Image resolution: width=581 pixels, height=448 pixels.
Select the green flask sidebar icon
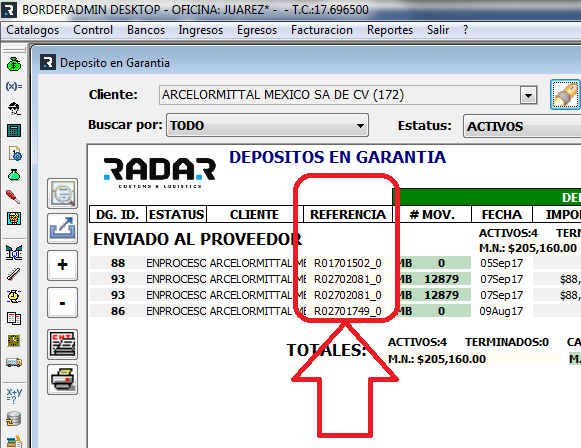point(14,175)
